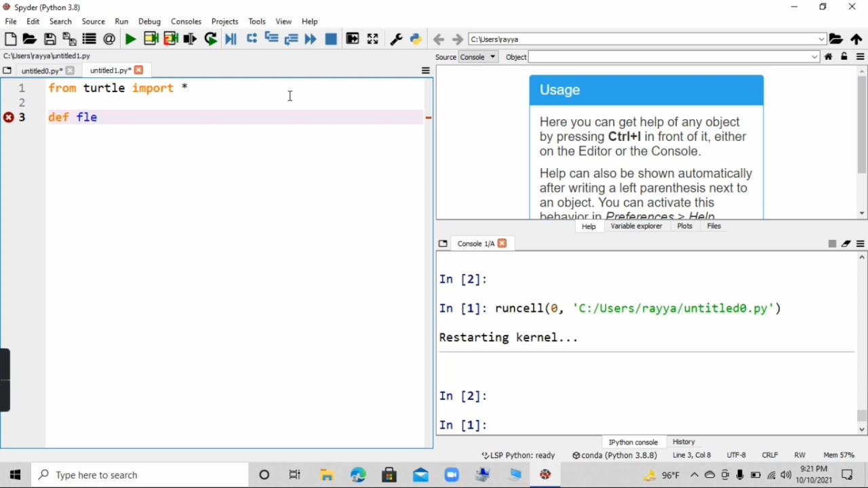868x488 pixels.
Task: Click the interrupt kernel square in the console
Action: (832, 244)
